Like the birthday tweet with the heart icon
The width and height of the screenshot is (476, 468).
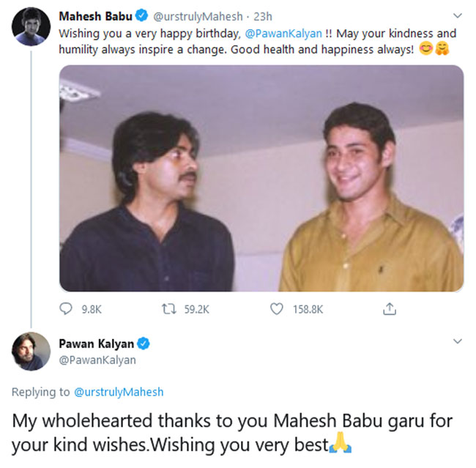coord(277,310)
